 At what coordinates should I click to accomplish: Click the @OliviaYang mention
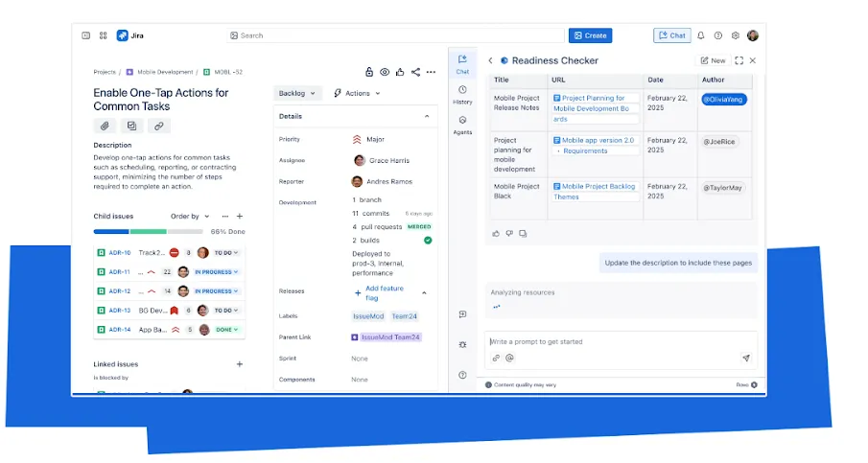pos(724,100)
